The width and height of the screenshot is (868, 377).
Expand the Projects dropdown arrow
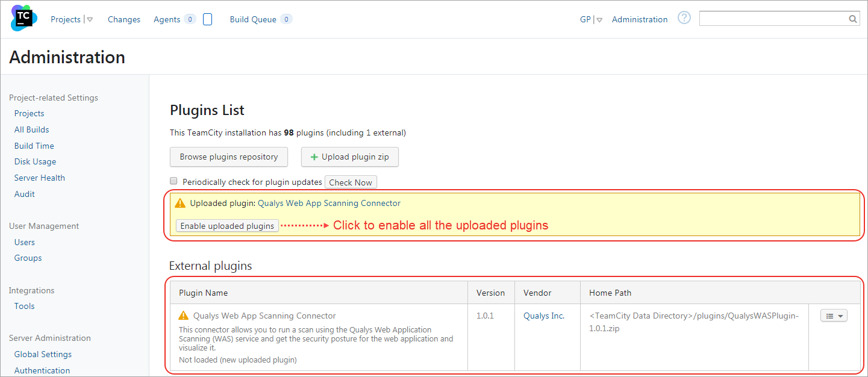pyautogui.click(x=90, y=20)
